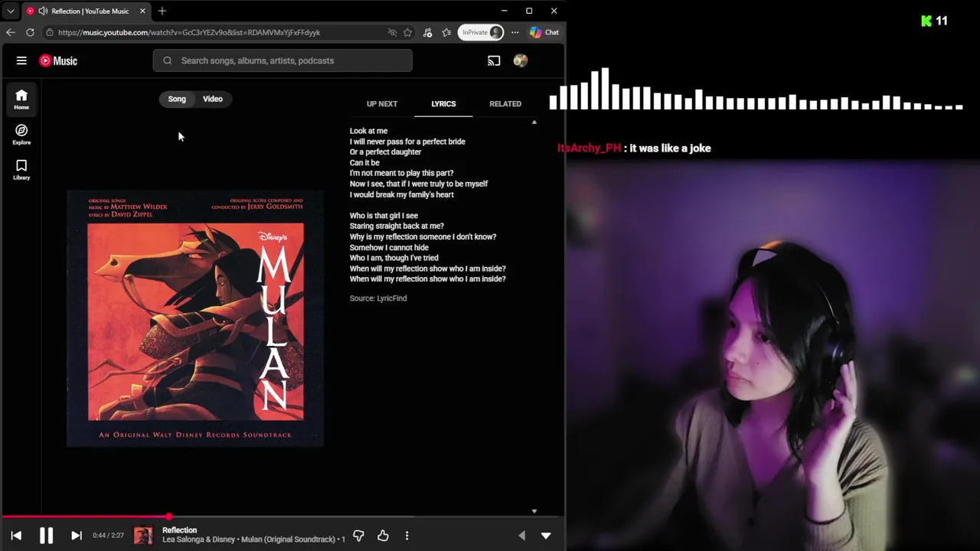Skip to the next track
Screen dimensions: 980x551
[76, 536]
